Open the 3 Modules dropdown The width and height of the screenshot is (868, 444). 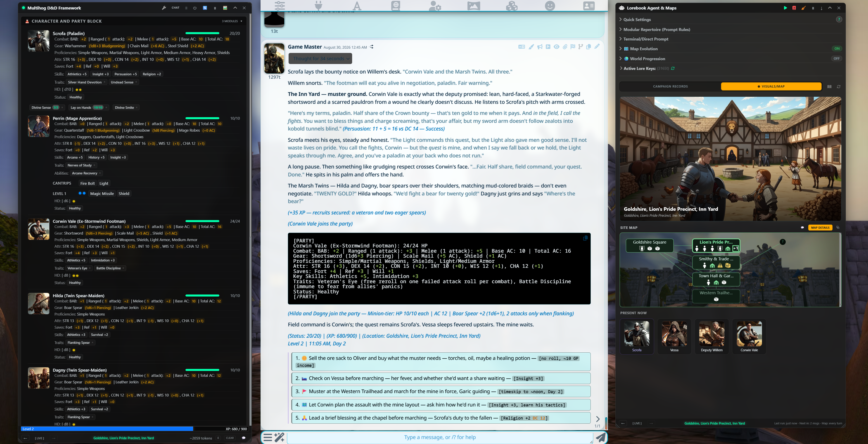pos(232,21)
